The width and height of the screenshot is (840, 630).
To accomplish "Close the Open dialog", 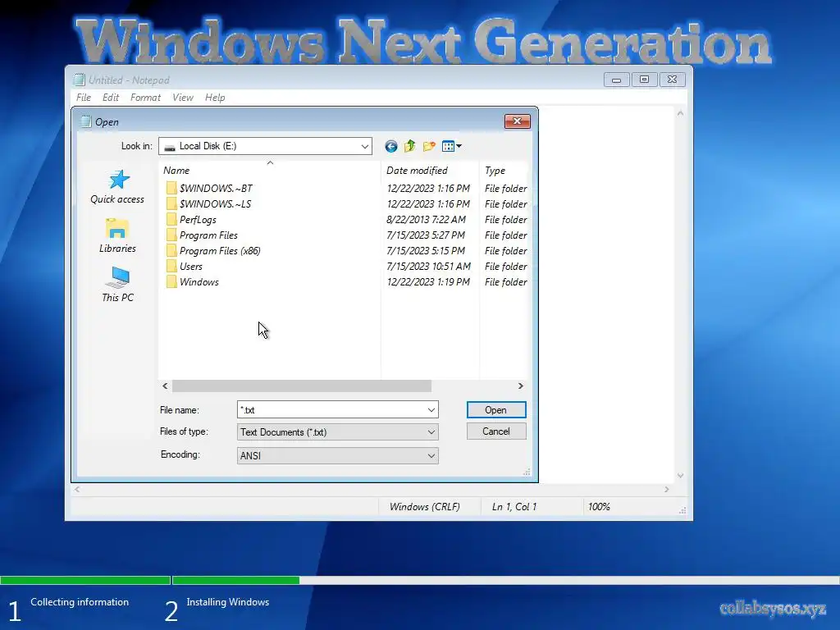I will [517, 121].
